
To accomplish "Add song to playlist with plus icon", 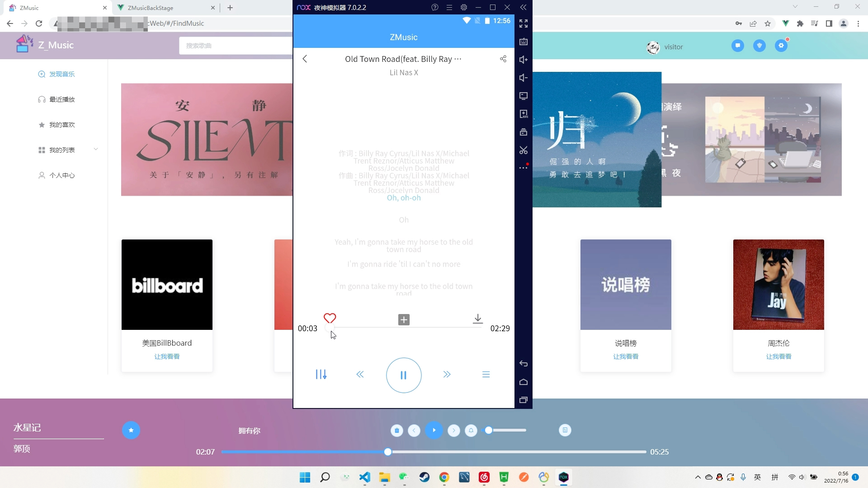I will 404,319.
